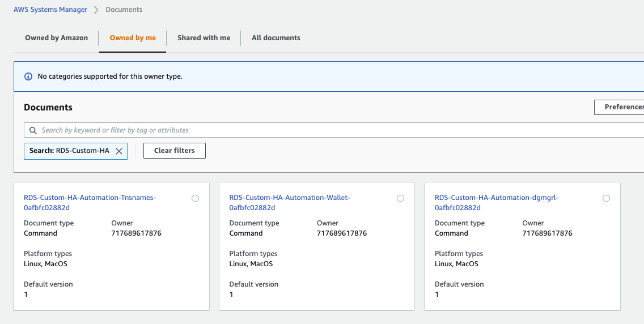
Task: Click the 'Document type' label in the Tnsnames card
Action: 49,223
